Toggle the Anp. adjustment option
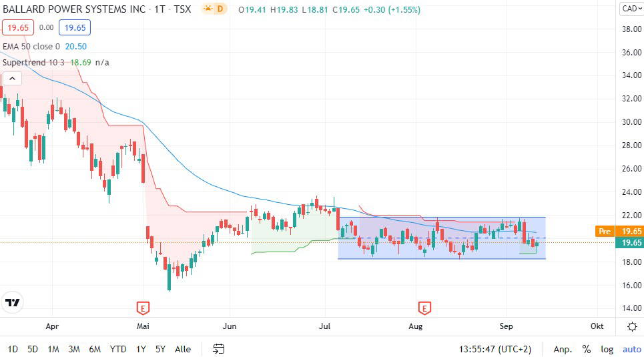The image size is (644, 357). [x=563, y=349]
